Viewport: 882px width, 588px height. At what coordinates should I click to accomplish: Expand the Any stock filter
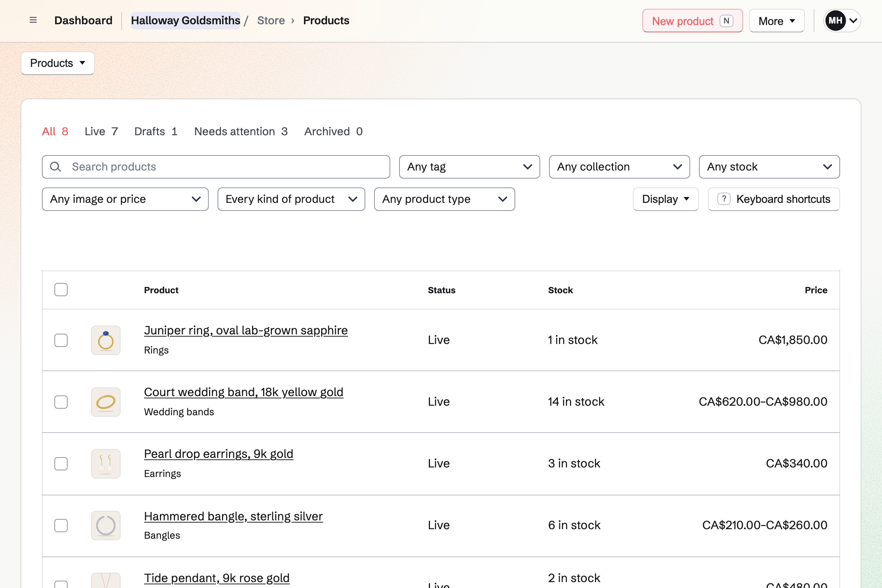[769, 167]
